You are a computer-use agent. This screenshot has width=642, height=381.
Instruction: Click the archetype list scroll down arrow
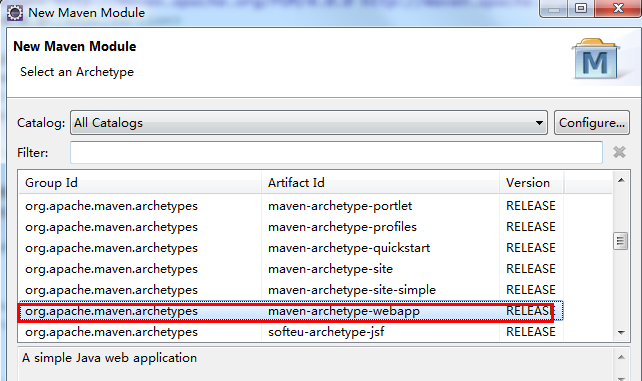pyautogui.click(x=621, y=332)
